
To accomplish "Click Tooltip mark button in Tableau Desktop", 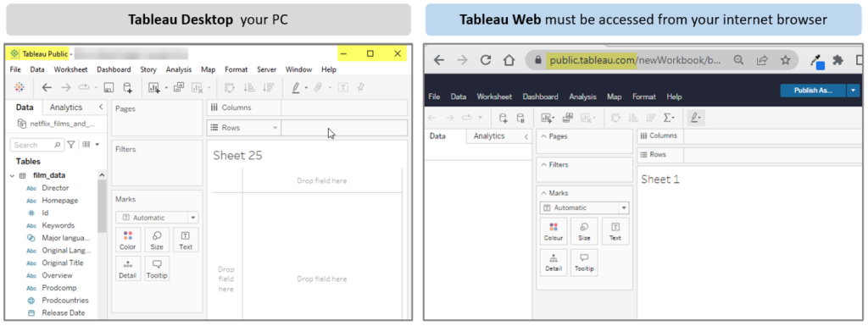I will coord(157,268).
